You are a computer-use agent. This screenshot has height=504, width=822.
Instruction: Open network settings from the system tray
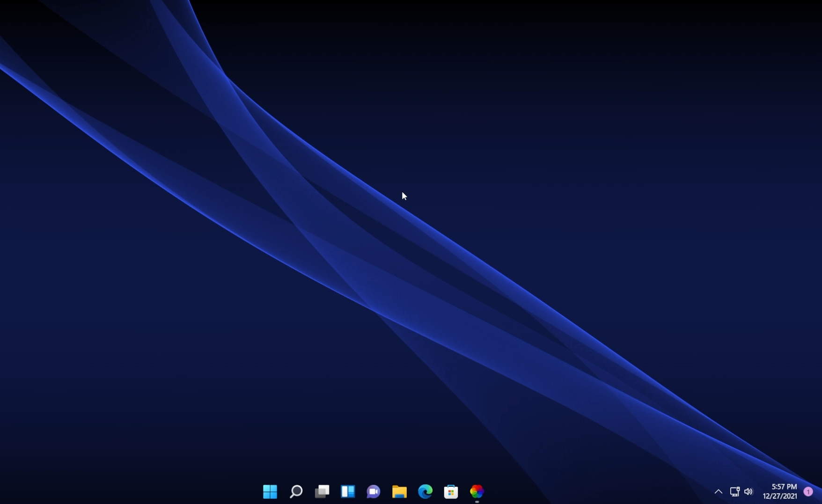coord(735,492)
